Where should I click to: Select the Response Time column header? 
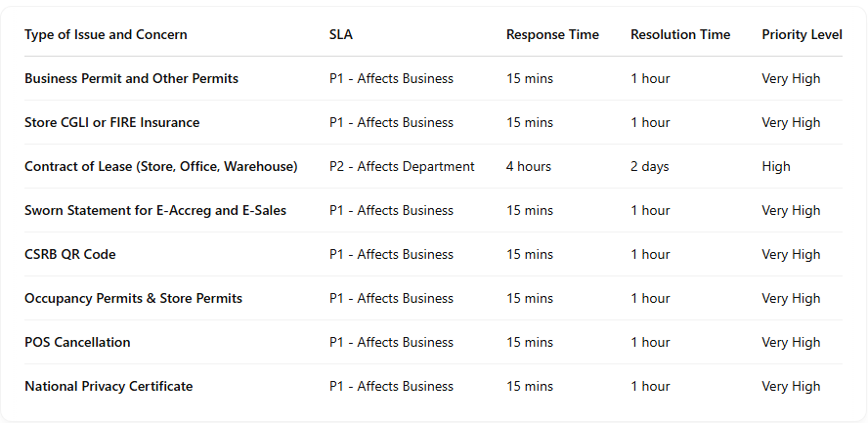(x=552, y=34)
